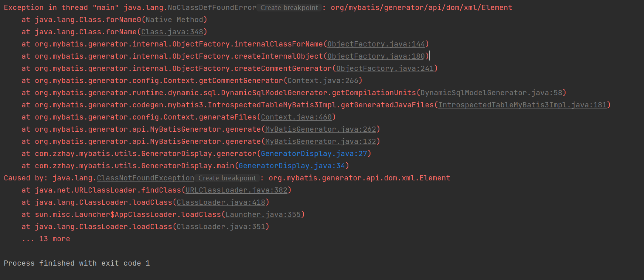Open ObjectFactory.java:241 link

click(385, 68)
